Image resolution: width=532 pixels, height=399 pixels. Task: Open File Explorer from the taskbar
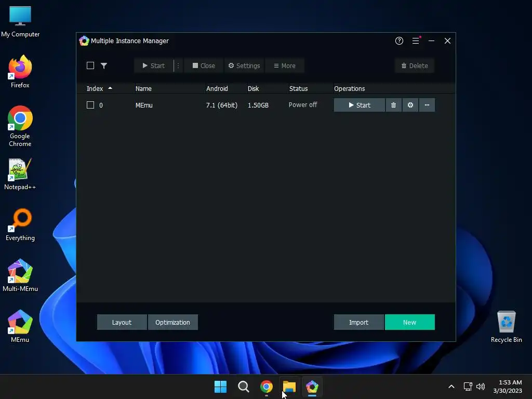point(289,387)
